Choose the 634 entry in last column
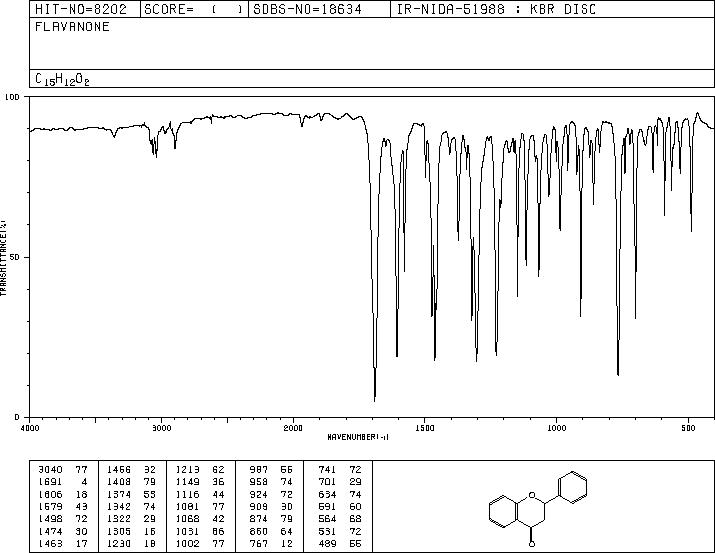 click(340, 495)
